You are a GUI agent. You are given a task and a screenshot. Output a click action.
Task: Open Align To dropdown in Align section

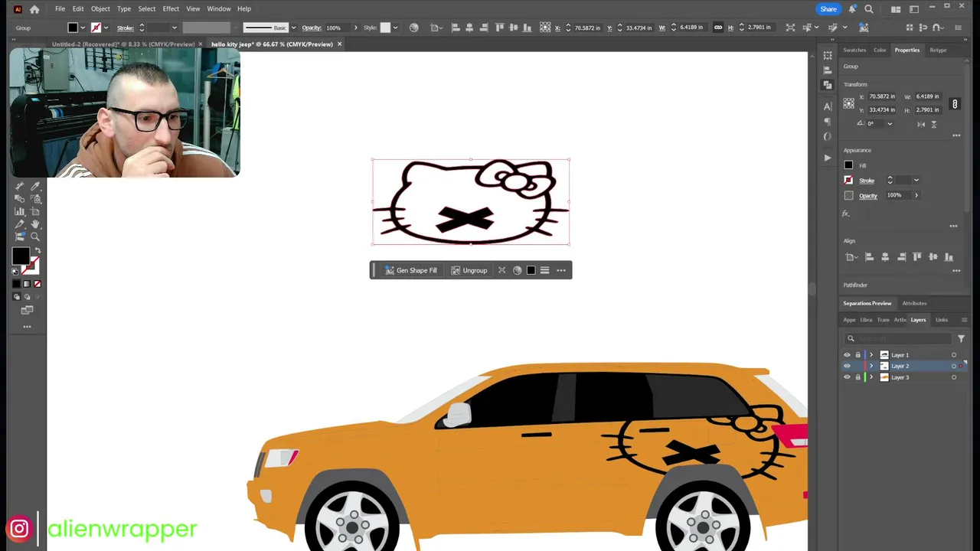point(851,257)
